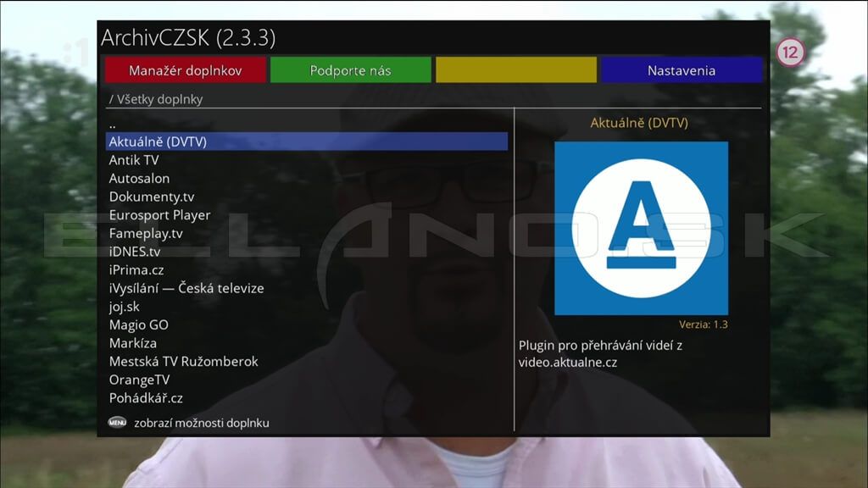Open Dokumenty.tv addon
The height and width of the screenshot is (488, 868).
[152, 197]
